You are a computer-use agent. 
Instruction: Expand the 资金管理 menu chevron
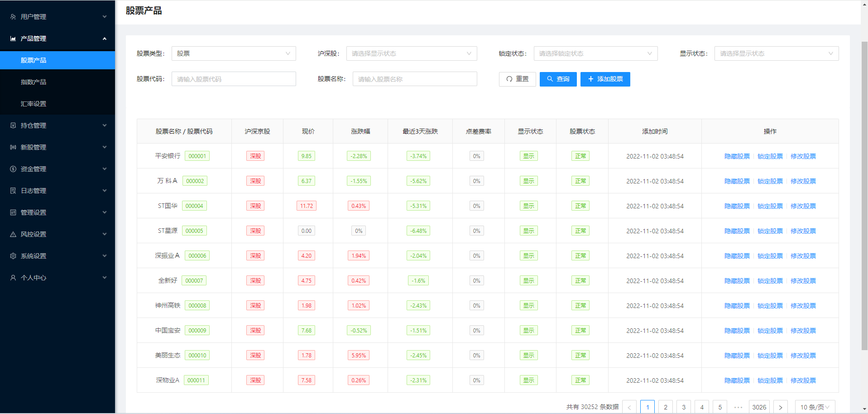click(x=105, y=169)
